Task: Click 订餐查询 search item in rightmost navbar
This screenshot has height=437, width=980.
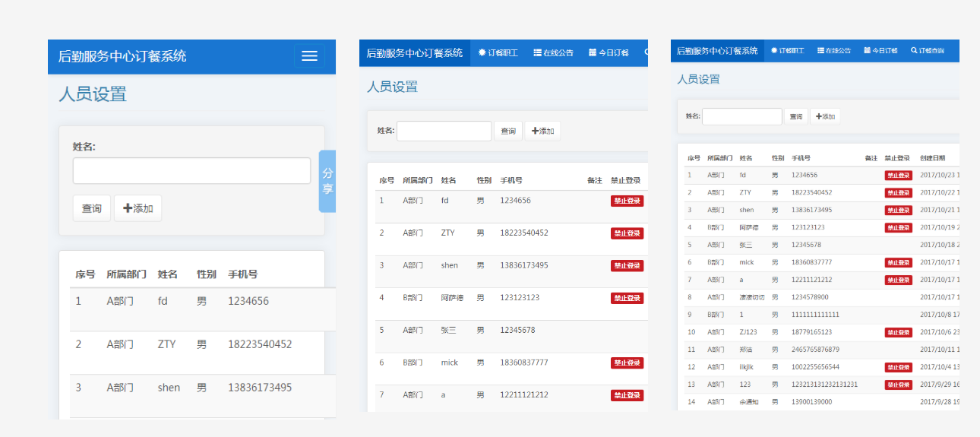Action: (928, 51)
